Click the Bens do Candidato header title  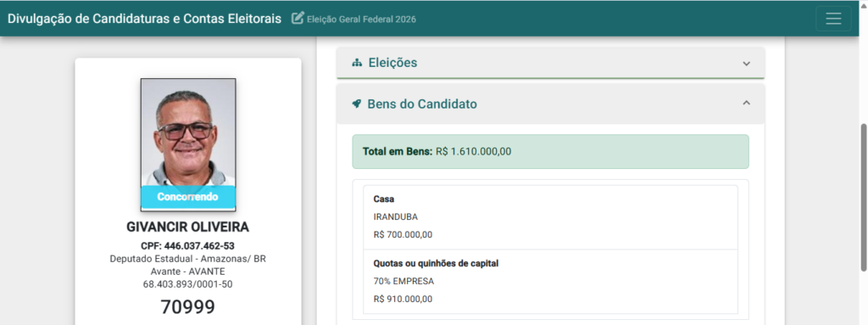[x=422, y=104]
